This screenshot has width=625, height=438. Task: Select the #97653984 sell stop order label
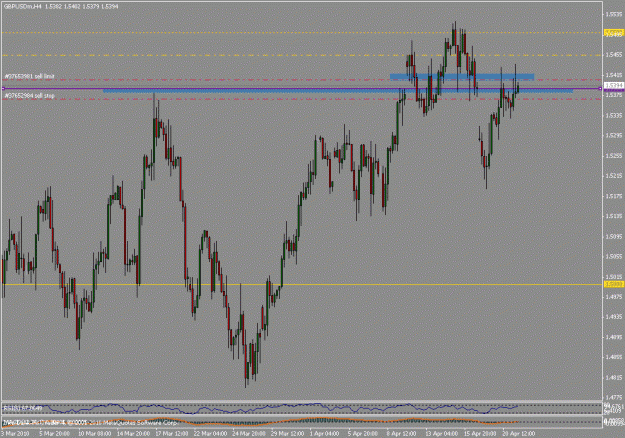pyautogui.click(x=29, y=96)
